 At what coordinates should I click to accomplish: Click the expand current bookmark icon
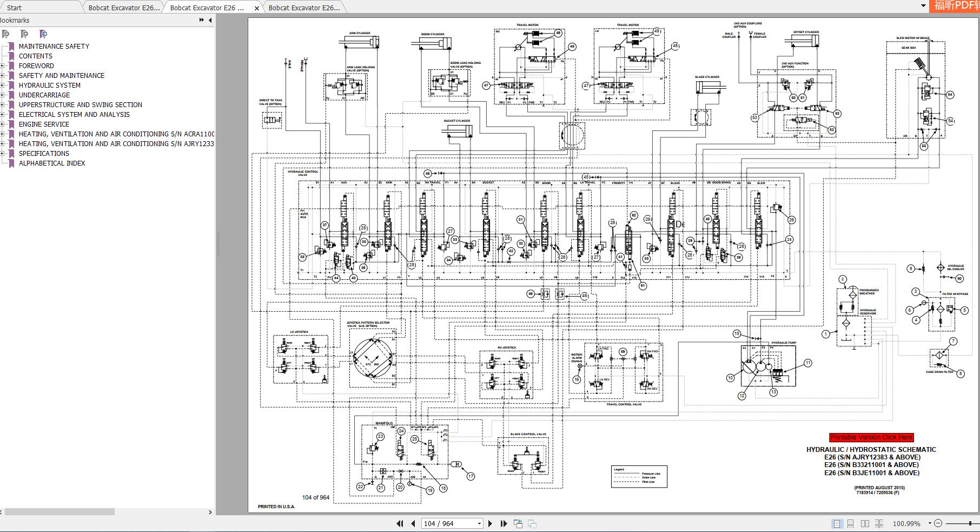[x=43, y=34]
